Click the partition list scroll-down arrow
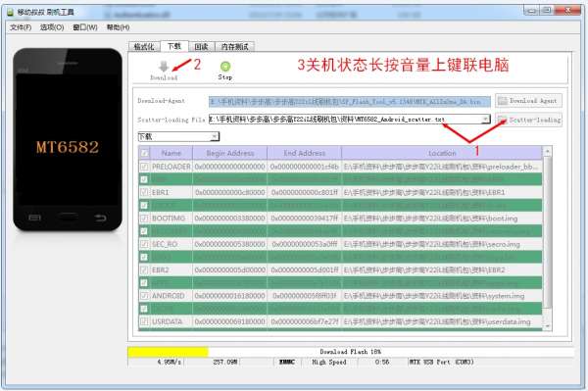This screenshot has height=391, width=588. [x=547, y=326]
